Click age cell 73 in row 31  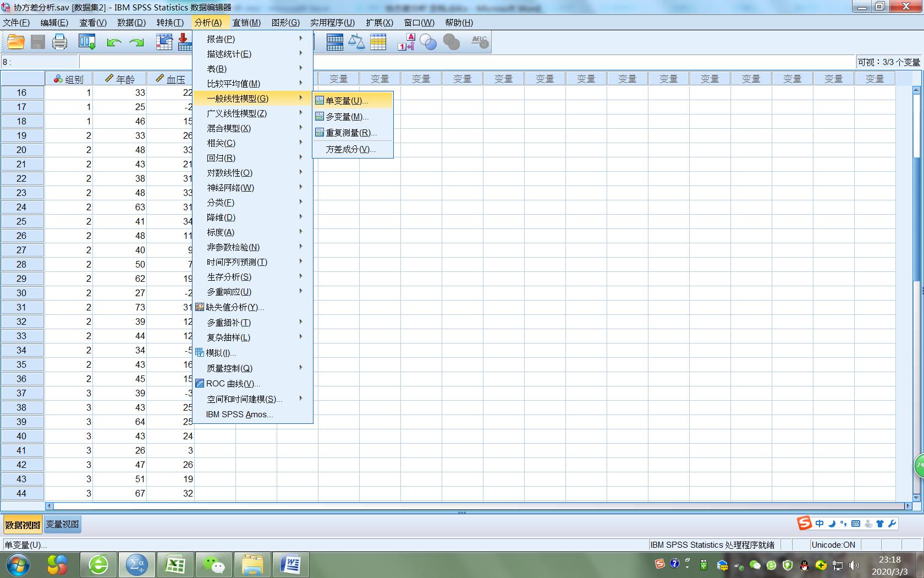tap(120, 307)
